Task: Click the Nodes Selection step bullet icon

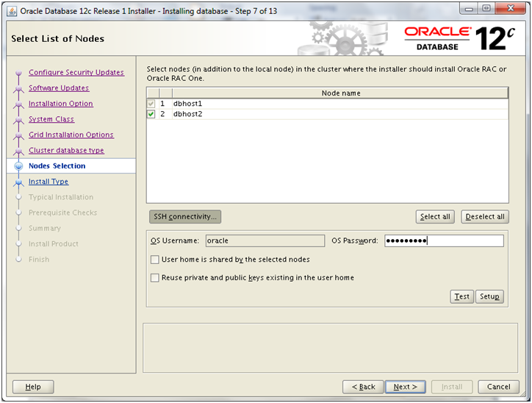Action: [x=18, y=166]
